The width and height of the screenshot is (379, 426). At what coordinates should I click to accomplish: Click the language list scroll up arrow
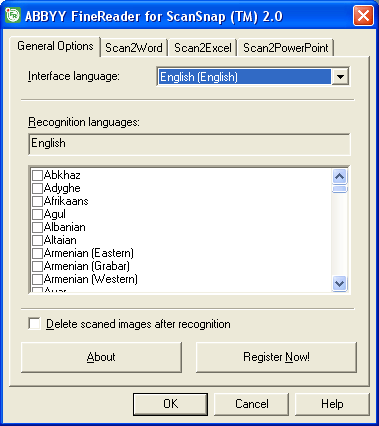click(x=340, y=176)
